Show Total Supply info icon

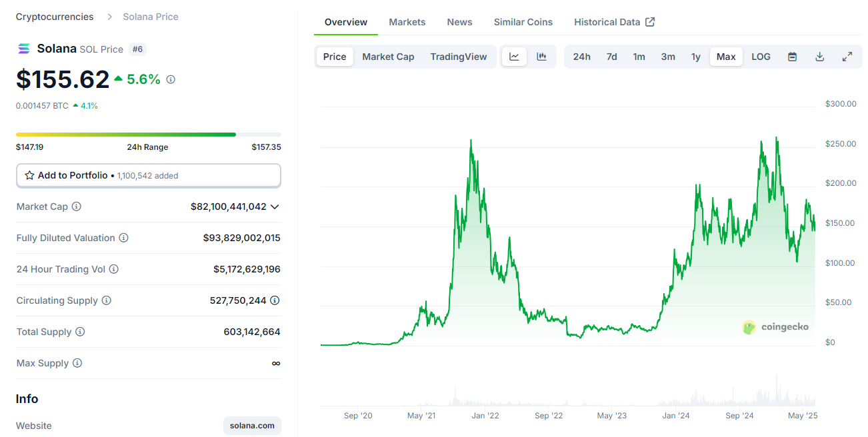[80, 332]
